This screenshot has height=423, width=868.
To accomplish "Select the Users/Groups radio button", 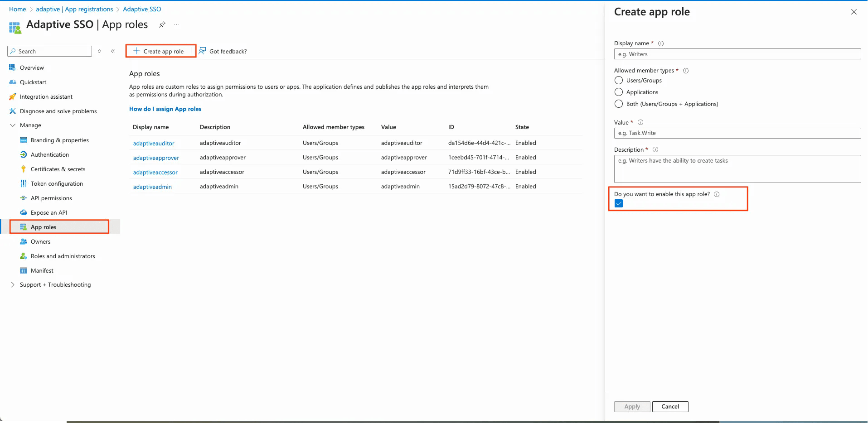I will (x=619, y=80).
